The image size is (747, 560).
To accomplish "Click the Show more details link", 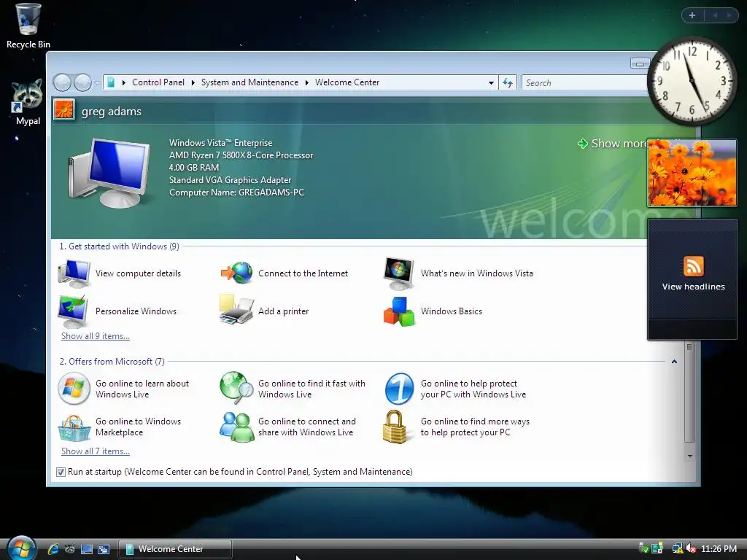I will pyautogui.click(x=613, y=144).
